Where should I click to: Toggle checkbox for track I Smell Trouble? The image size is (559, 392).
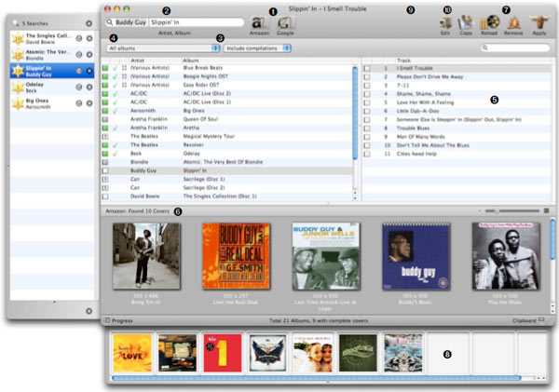click(367, 69)
